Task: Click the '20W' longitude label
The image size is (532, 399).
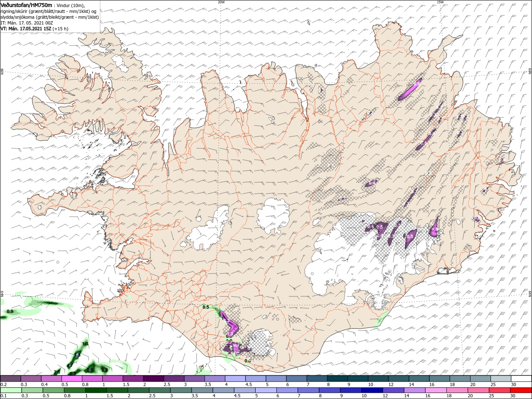Action: (221, 2)
